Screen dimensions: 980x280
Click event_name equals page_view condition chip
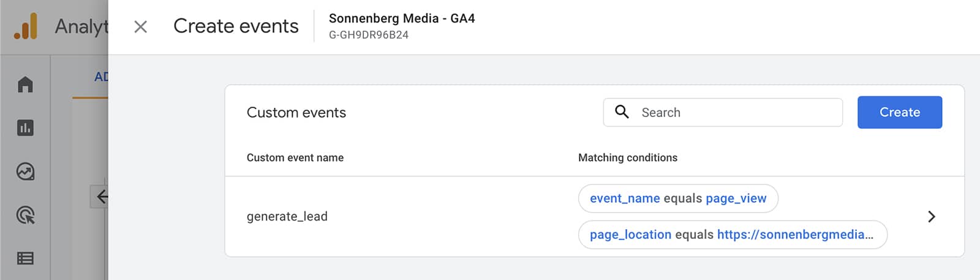[x=678, y=199]
